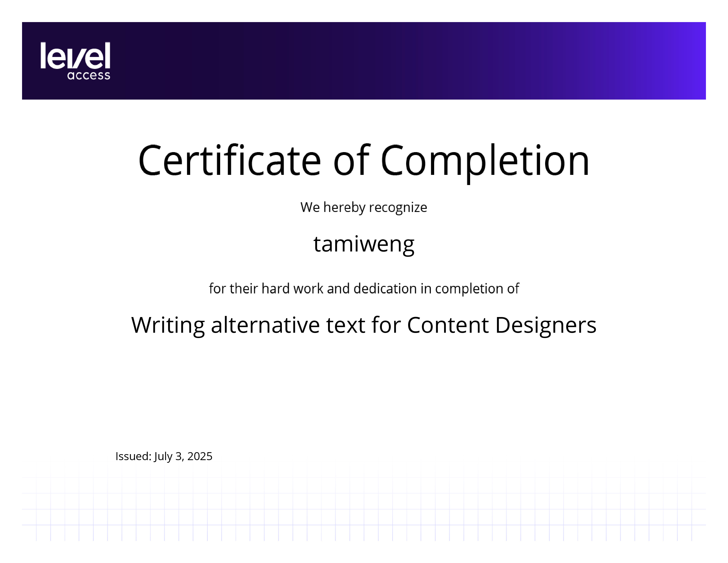Select the word "Certificate" in the title
The image size is (728, 563).
point(230,161)
